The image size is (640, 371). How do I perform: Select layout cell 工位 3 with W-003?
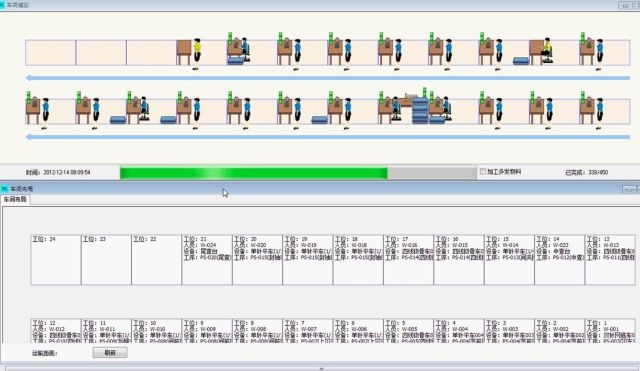pos(509,331)
